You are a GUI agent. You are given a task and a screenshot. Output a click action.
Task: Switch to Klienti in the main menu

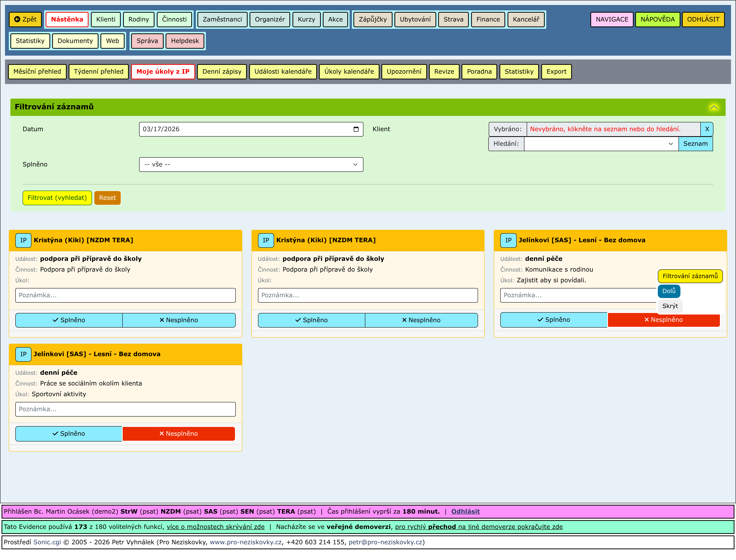click(x=106, y=19)
